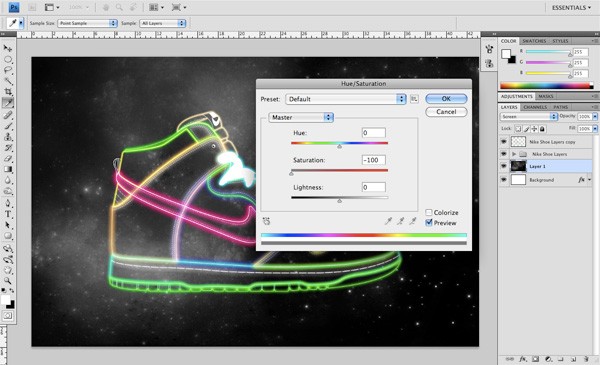Click the Photoshop Ps logo icon

[14, 7]
